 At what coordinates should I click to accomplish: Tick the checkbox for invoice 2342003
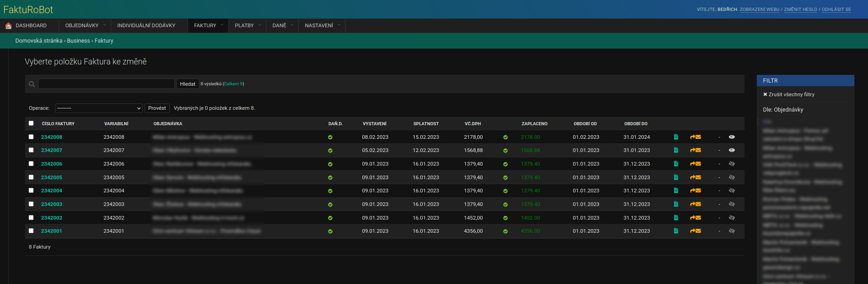click(x=31, y=204)
